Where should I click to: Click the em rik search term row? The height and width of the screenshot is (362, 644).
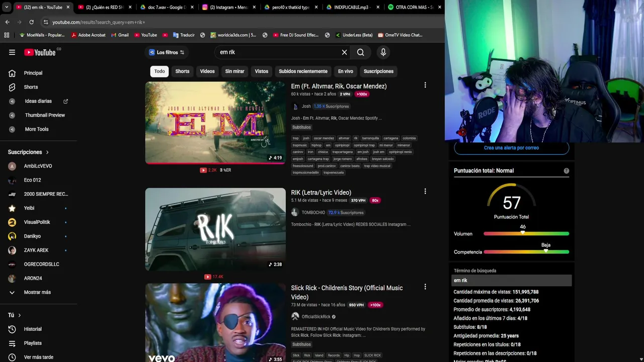(x=511, y=281)
